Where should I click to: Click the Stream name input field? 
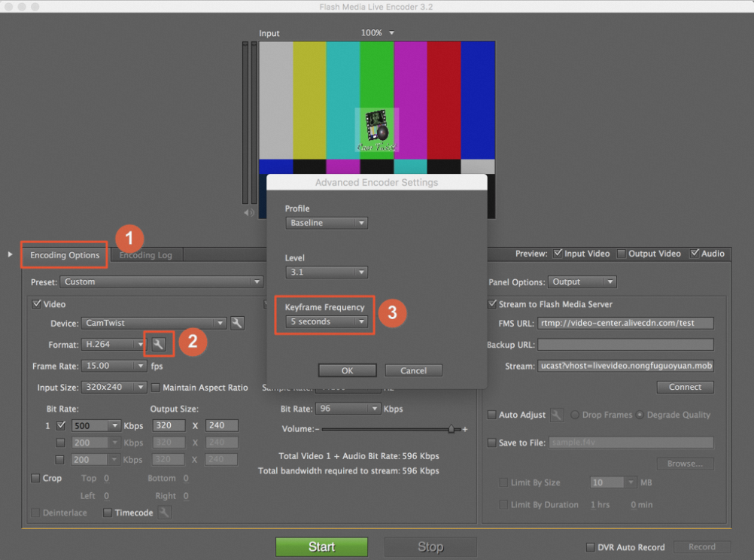[625, 366]
